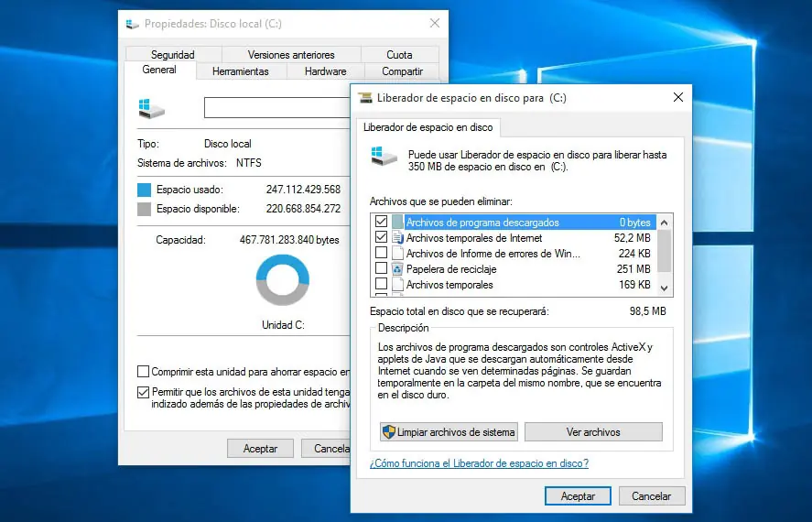Click Aceptar in Properties window
The height and width of the screenshot is (522, 812).
click(261, 449)
